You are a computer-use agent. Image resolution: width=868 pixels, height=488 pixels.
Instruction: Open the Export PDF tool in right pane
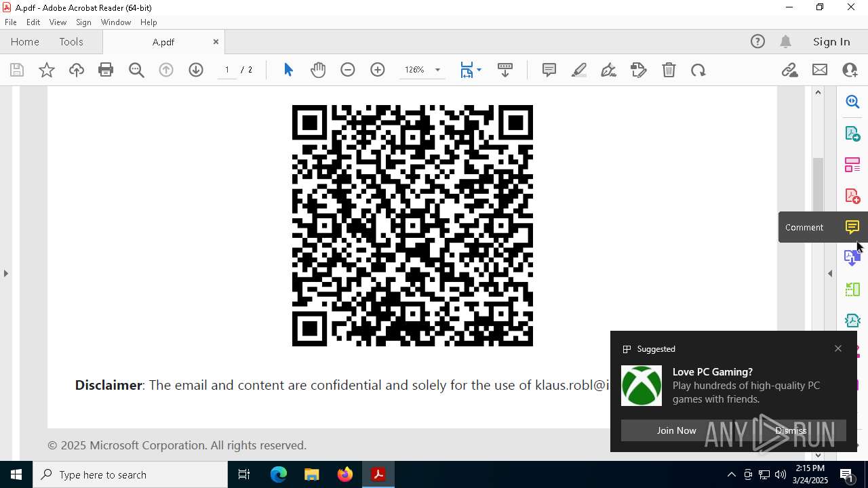tap(852, 133)
